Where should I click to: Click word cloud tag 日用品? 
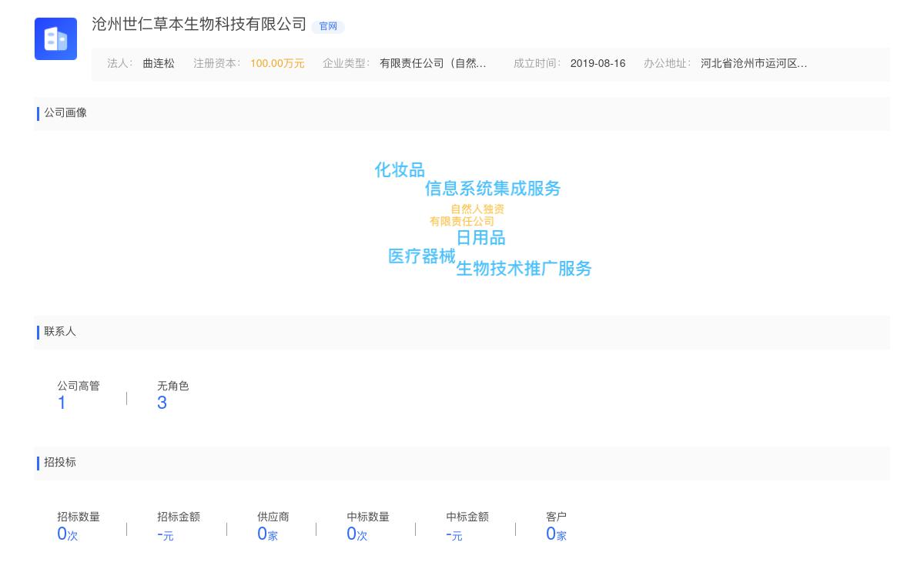pos(481,238)
